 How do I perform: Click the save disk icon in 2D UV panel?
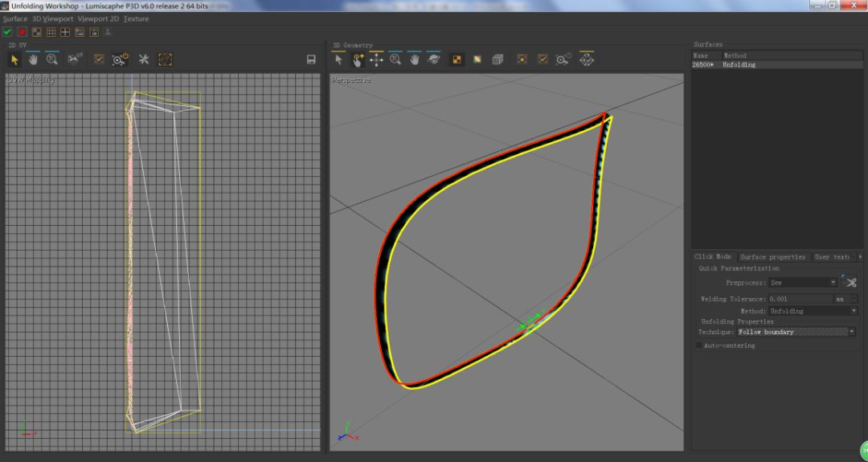[x=311, y=59]
